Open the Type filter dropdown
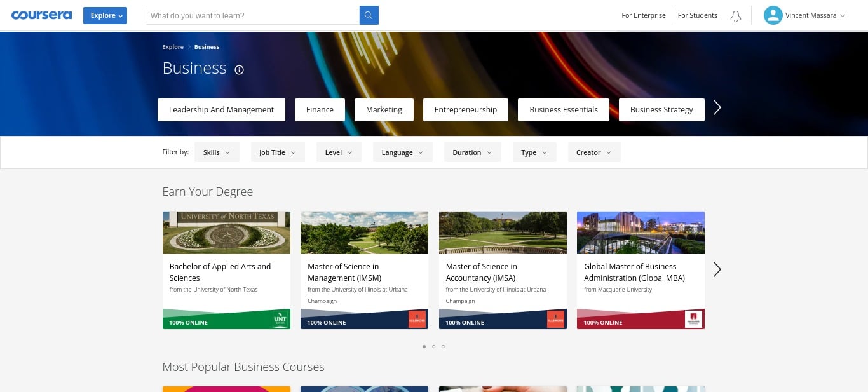Viewport: 868px width, 392px height. [x=534, y=152]
